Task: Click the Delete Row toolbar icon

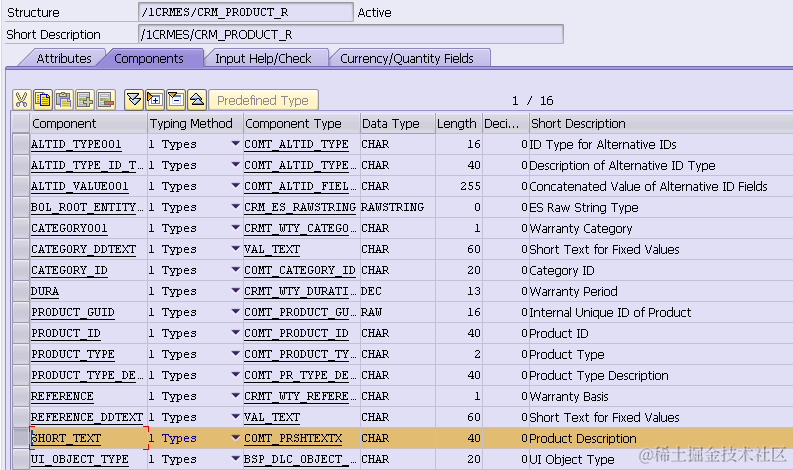Action: [106, 100]
